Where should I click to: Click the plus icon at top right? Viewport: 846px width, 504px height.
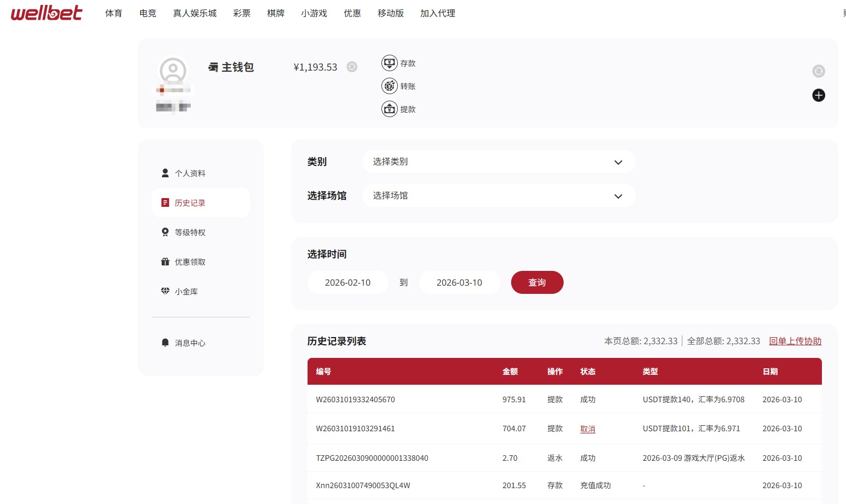coord(819,95)
